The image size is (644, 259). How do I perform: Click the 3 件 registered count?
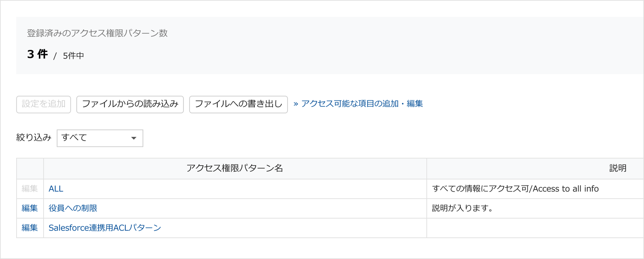pyautogui.click(x=38, y=54)
